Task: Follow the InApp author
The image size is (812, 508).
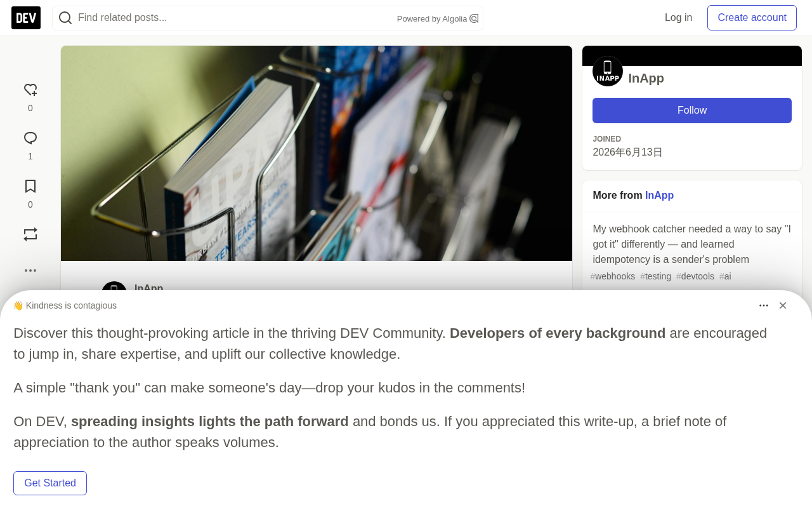Action: pyautogui.click(x=692, y=110)
